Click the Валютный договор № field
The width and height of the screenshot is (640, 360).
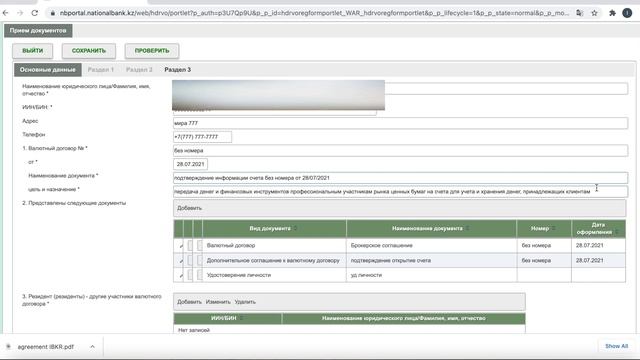coord(400,151)
